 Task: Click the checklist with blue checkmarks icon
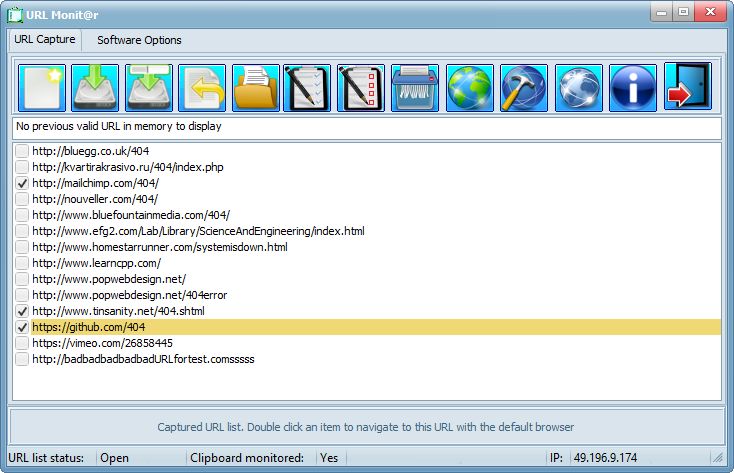[307, 88]
